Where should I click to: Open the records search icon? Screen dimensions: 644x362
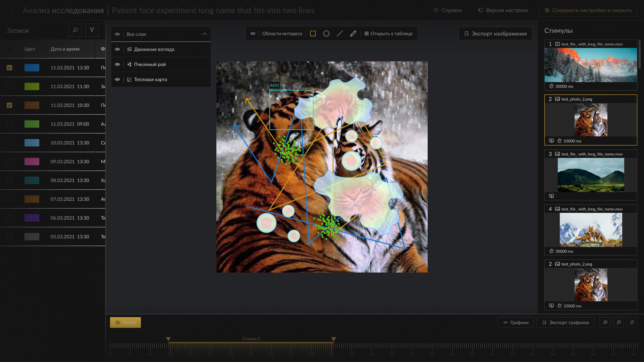pos(75,30)
